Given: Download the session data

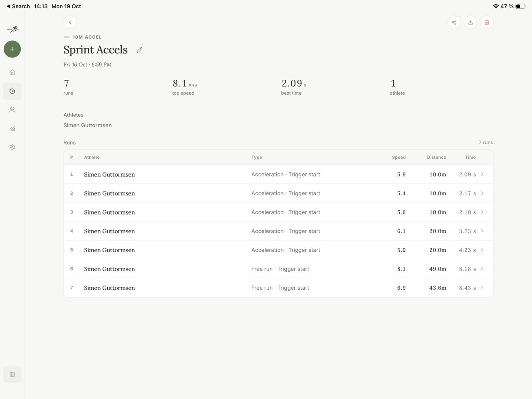Looking at the screenshot, I should pyautogui.click(x=470, y=22).
